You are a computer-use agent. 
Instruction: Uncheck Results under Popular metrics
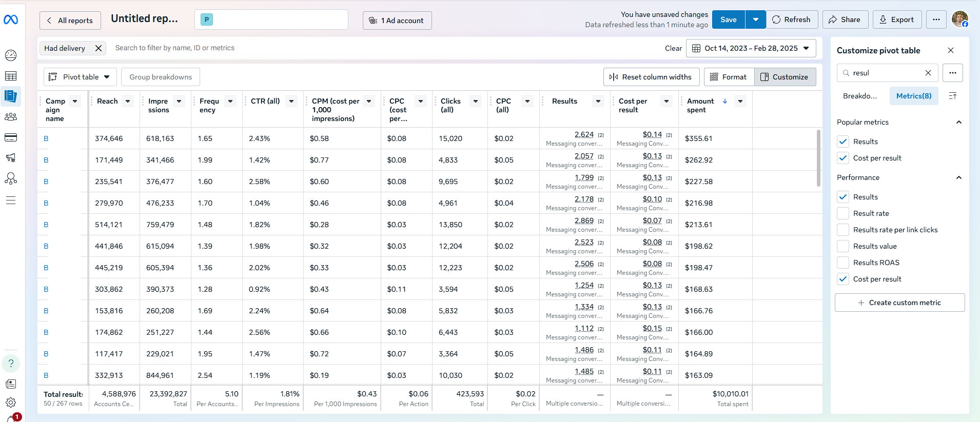click(x=842, y=142)
